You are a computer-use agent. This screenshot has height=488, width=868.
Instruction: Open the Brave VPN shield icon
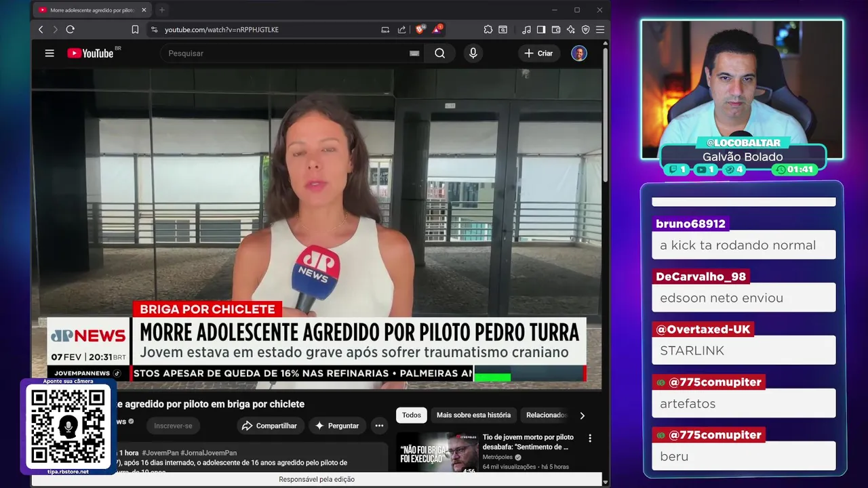coord(585,30)
